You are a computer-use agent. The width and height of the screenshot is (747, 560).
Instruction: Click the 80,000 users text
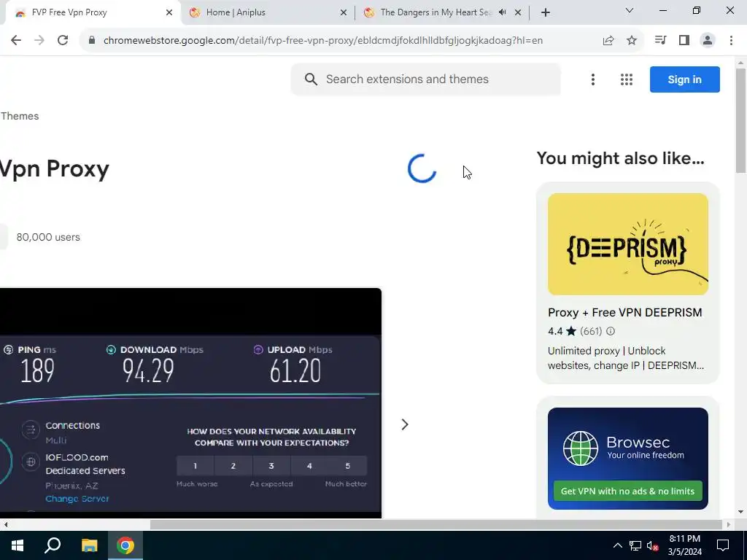(48, 237)
